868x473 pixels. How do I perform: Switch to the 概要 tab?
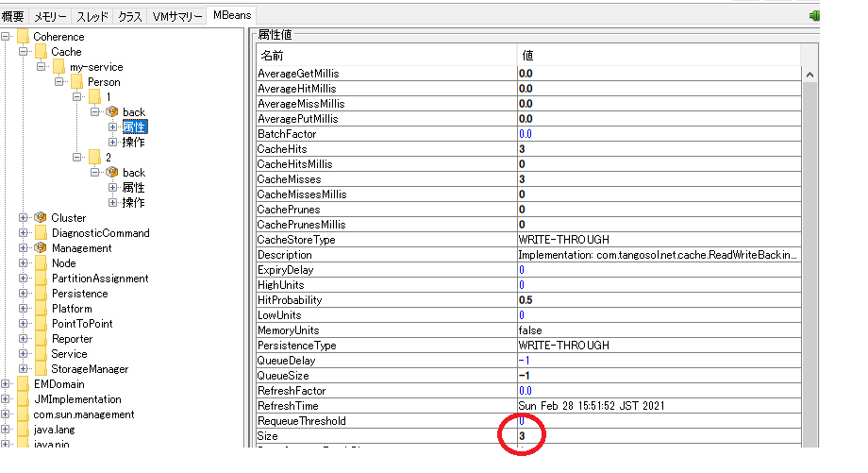pos(13,16)
